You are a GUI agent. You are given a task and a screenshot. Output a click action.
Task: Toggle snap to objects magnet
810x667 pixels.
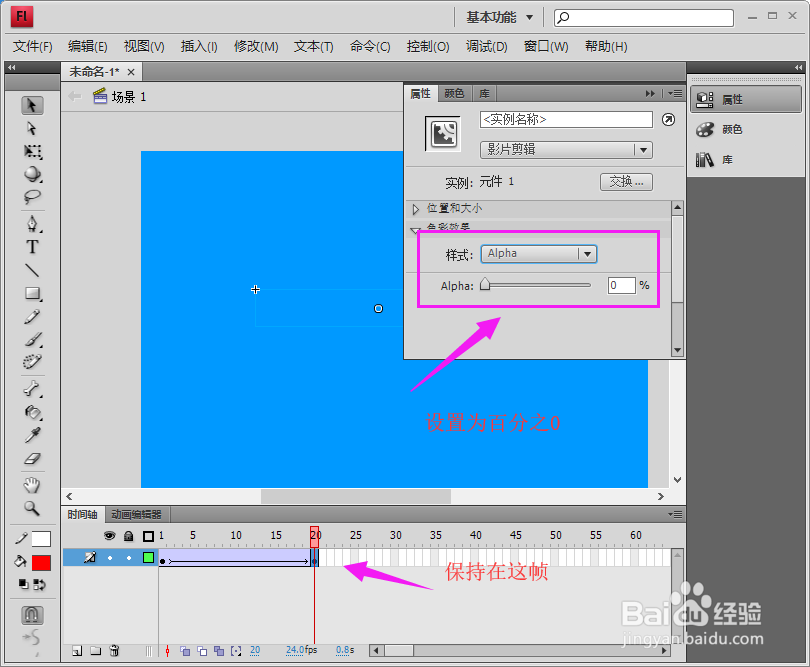pos(32,615)
